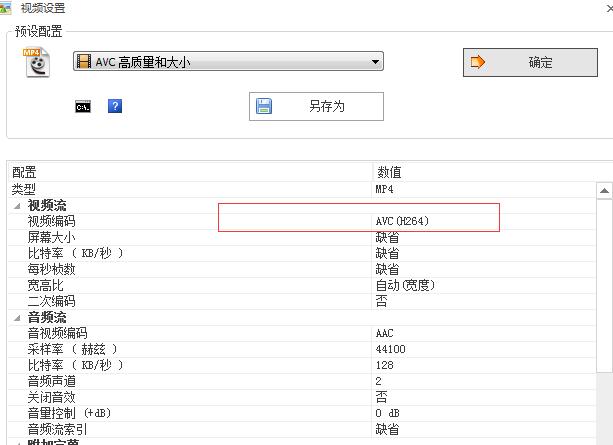The image size is (613, 445).
Task: Click the 音量控制 value 0 dB
Action: [387, 413]
